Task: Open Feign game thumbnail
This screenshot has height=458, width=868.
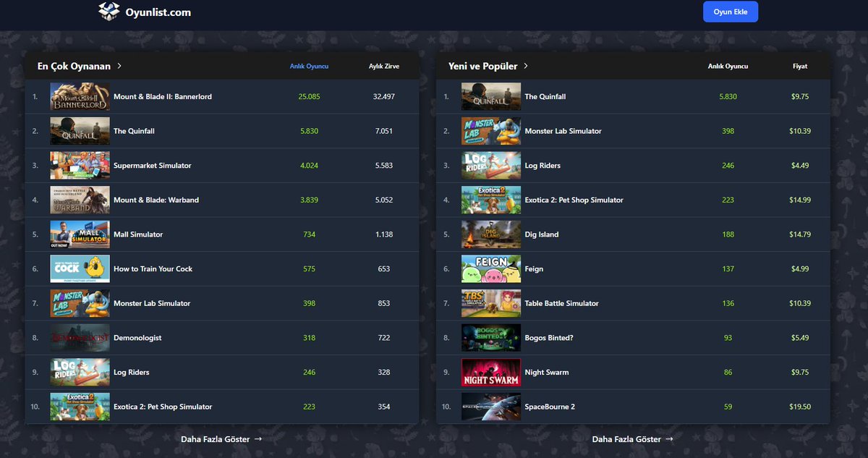Action: click(x=491, y=268)
